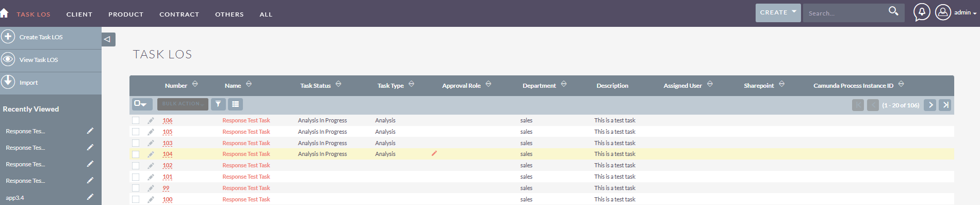Viewport: 980px width, 205px height.
Task: Open the CONTRACT menu
Action: [x=179, y=14]
